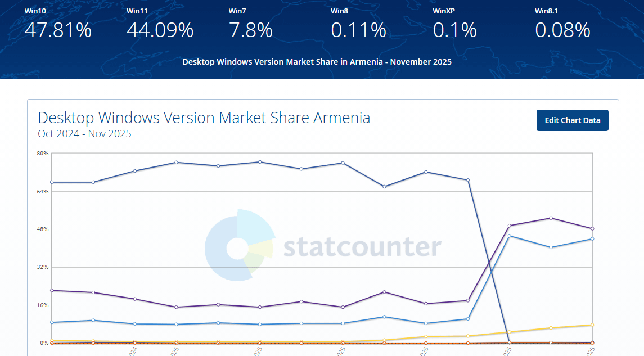The height and width of the screenshot is (356, 644).
Task: Click the last data point on the purple line
Action: click(x=592, y=229)
